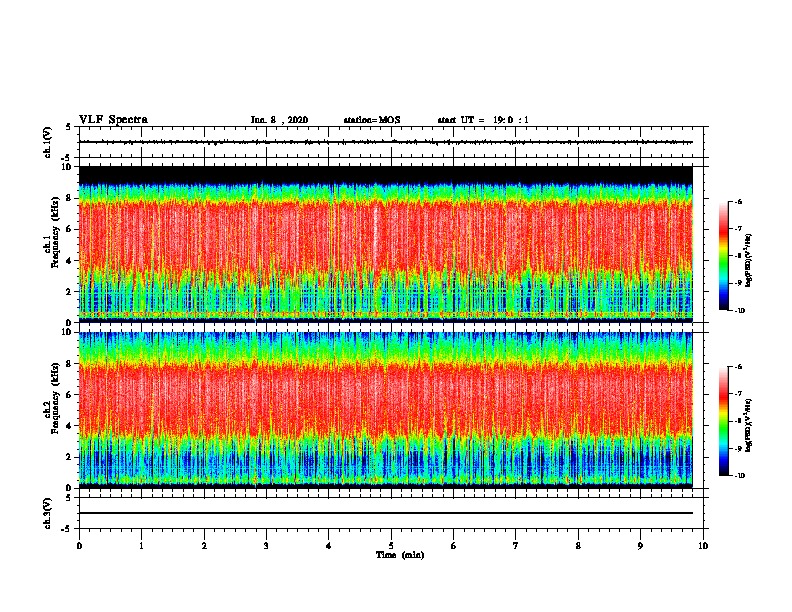792x612 pixels.
Task: Click the 'VLF Spectra' plot title
Action: tap(113, 120)
